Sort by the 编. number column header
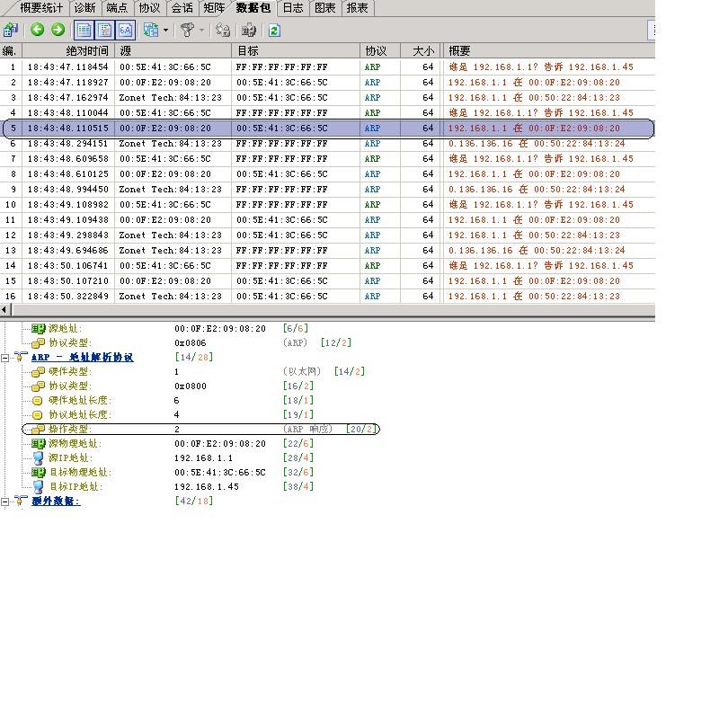 click(x=11, y=50)
